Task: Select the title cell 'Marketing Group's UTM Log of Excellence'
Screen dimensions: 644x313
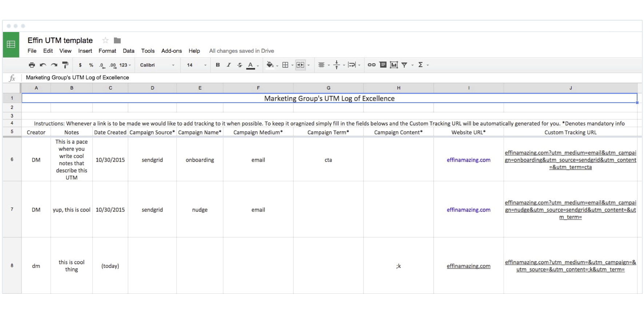Action: (329, 98)
